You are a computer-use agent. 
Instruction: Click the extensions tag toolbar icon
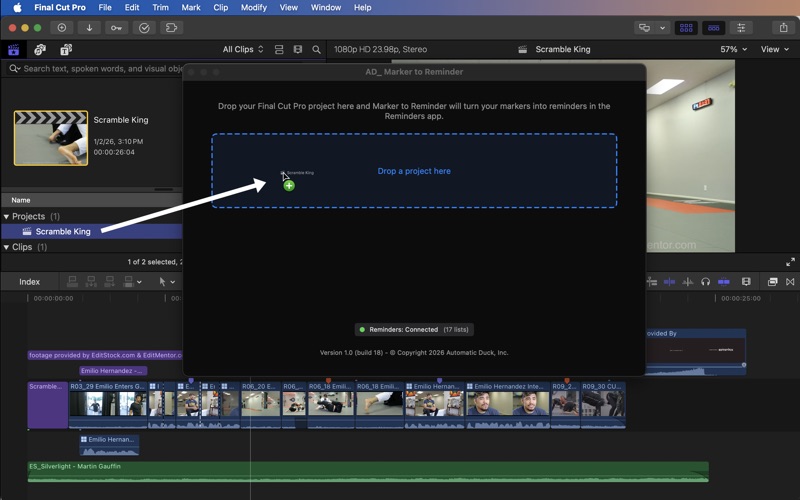tap(171, 28)
